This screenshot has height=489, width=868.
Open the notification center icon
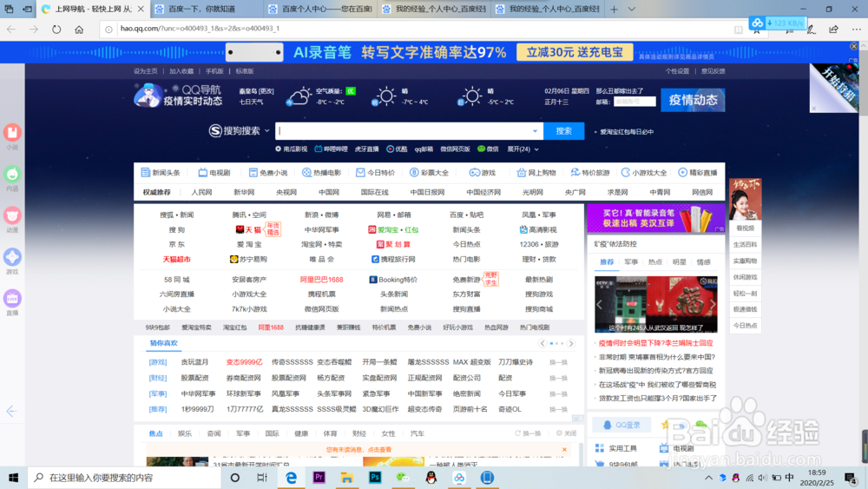(x=851, y=478)
